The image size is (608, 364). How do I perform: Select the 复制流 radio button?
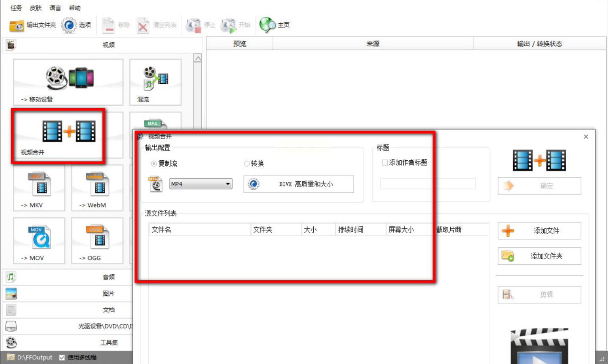click(154, 164)
